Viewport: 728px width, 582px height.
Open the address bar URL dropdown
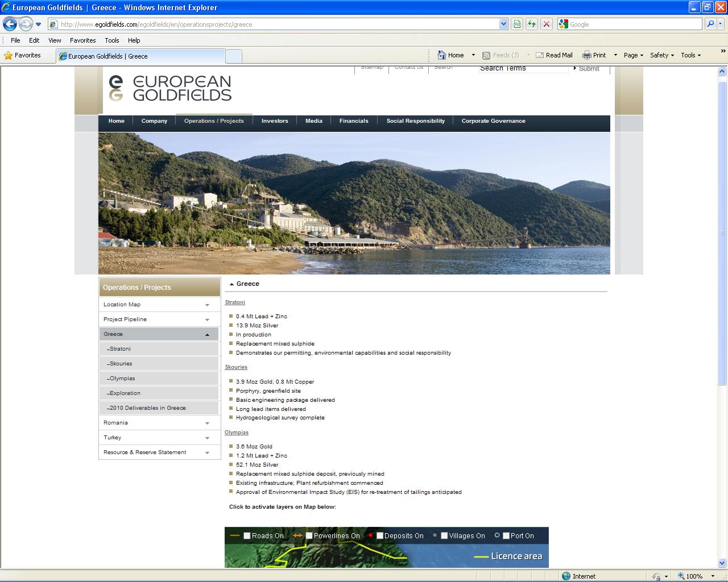coord(503,24)
